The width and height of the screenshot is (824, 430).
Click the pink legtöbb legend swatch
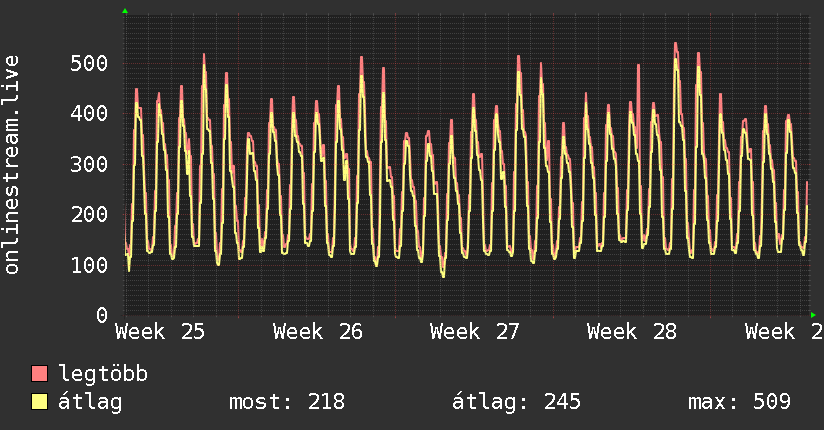pyautogui.click(x=39, y=373)
